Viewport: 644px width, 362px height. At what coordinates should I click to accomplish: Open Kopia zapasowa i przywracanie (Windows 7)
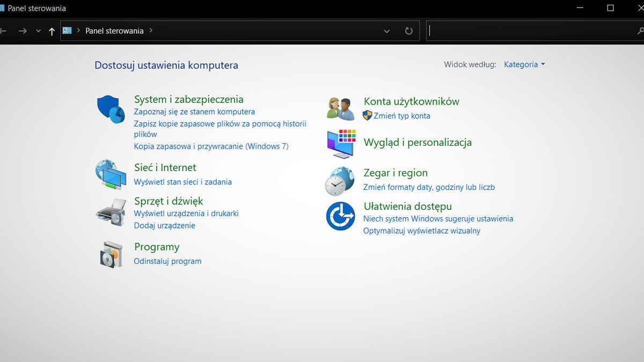[211, 146]
